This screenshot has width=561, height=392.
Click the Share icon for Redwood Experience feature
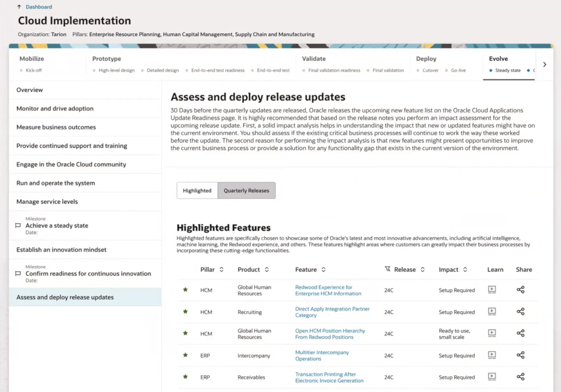(520, 289)
